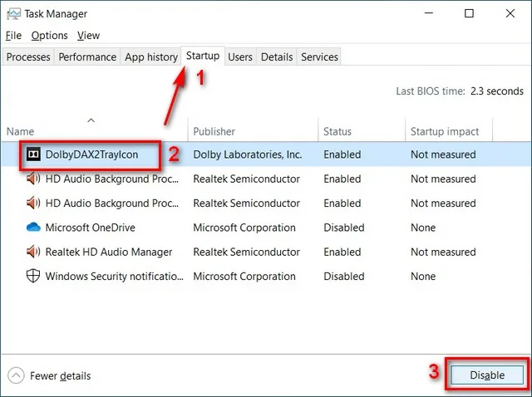
Task: Select the Microsoft OneDrive entry
Action: [x=91, y=227]
